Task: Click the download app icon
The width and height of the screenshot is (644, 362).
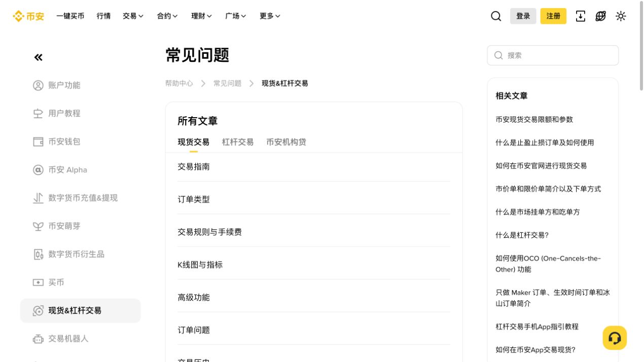Action: (581, 16)
